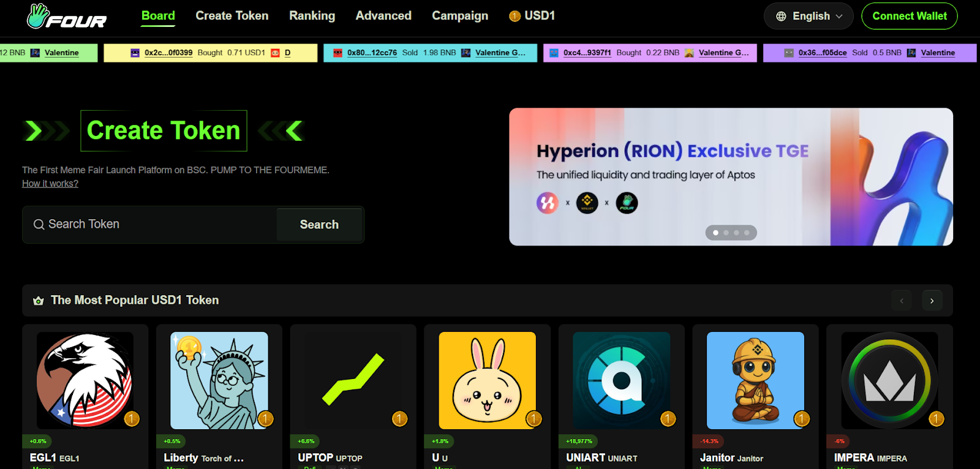Open Valentine G... link in the cyan ticker
This screenshot has height=469, width=980.
(x=500, y=53)
